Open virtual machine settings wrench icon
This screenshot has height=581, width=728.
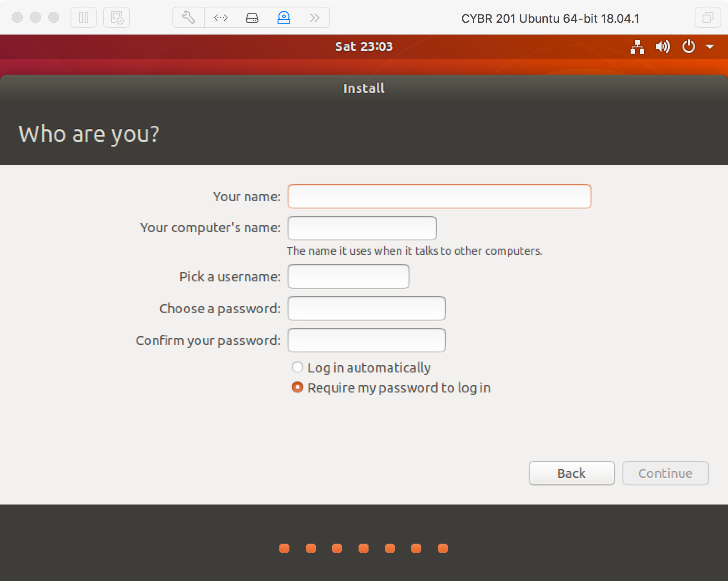coord(188,18)
